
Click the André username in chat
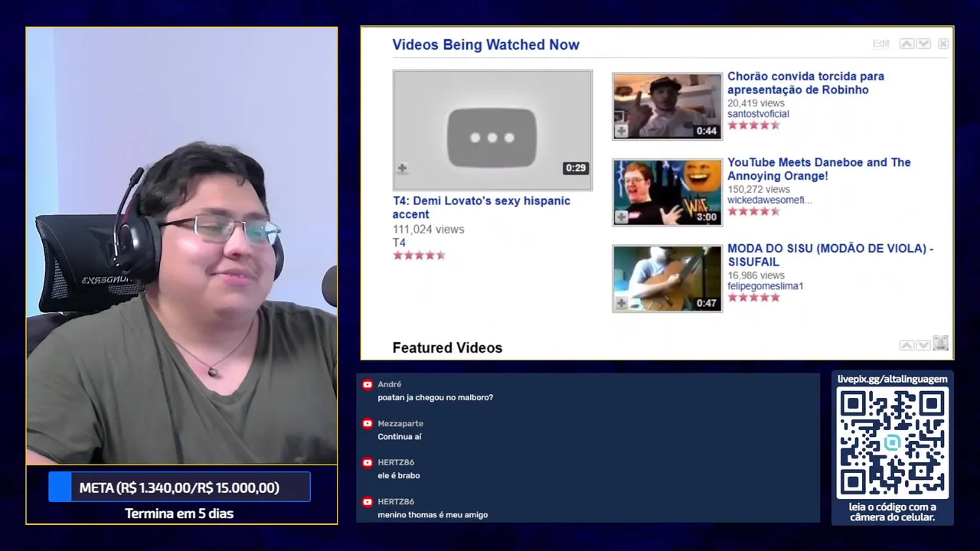click(389, 384)
